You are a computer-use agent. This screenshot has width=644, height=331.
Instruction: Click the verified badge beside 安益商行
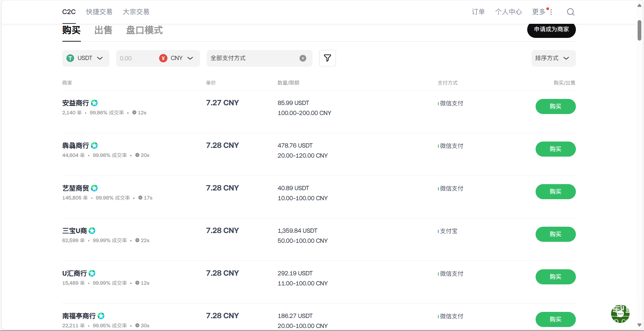point(94,103)
